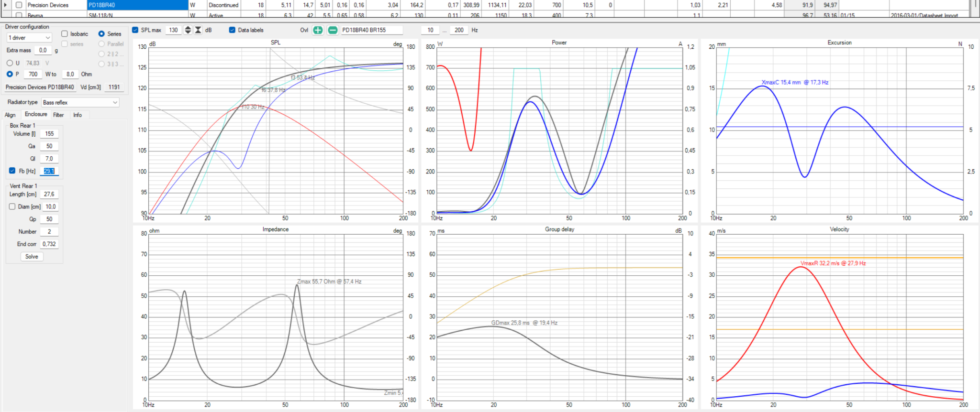Screen dimensions: 980x412
Task: Click the XmaxC 15,4 mm excursion label
Action: (x=795, y=82)
